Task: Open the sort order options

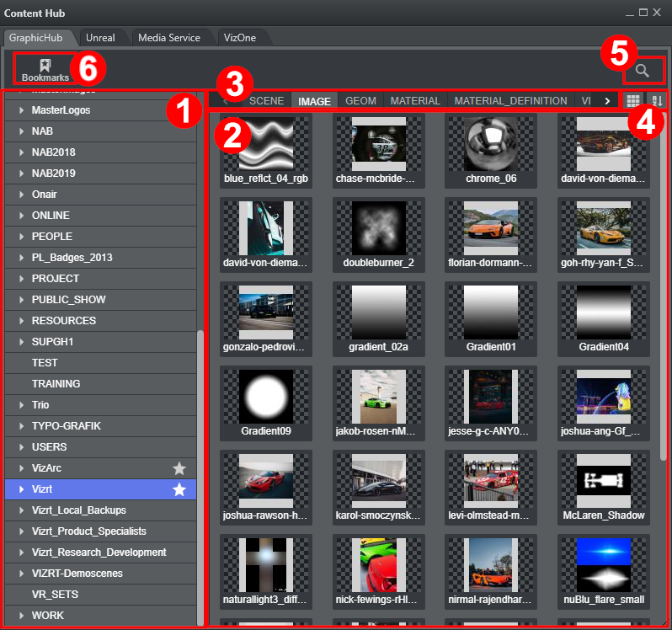Action: 657,101
